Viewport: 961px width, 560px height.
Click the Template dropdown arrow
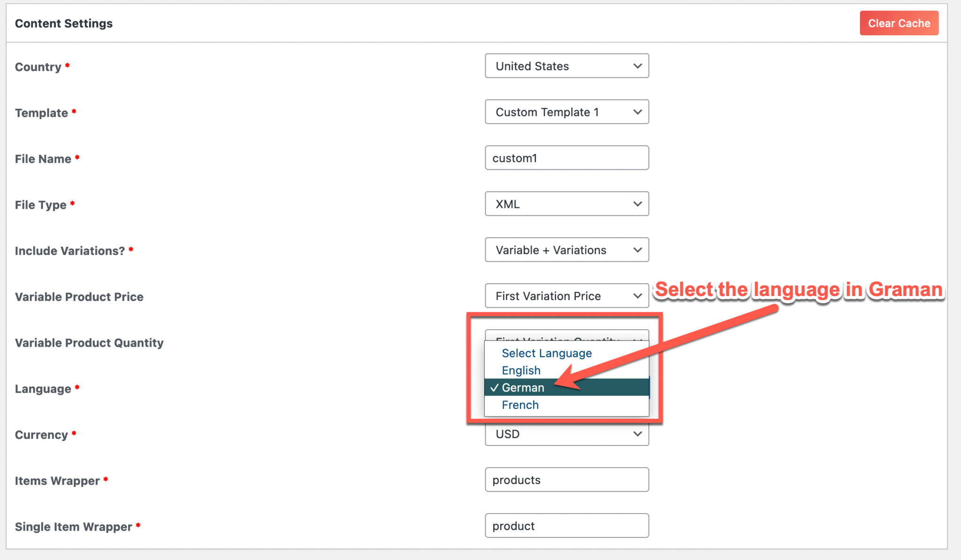coord(637,112)
